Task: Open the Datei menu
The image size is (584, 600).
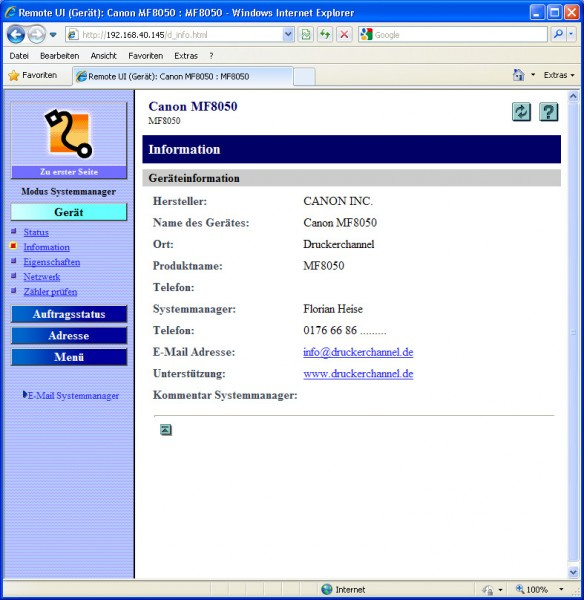Action: [19, 56]
